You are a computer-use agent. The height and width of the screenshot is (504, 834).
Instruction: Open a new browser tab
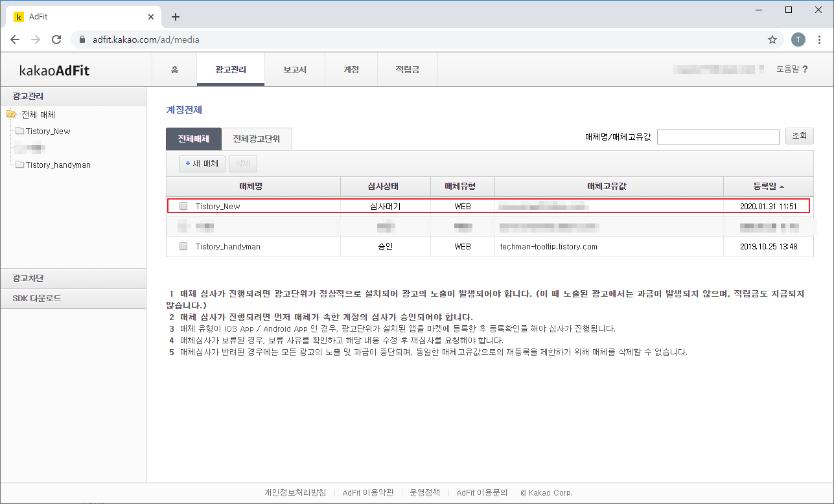(175, 17)
